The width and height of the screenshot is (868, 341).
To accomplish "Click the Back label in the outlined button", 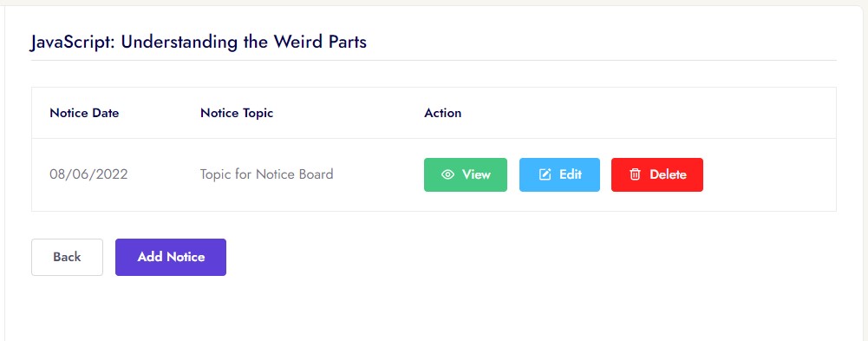I will click(x=67, y=257).
